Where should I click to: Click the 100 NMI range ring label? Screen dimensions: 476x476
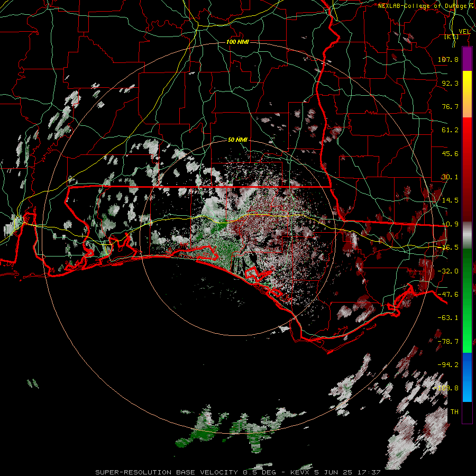click(x=237, y=42)
